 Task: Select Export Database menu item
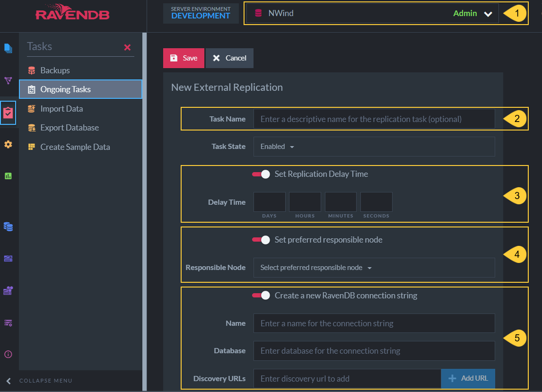click(x=80, y=128)
